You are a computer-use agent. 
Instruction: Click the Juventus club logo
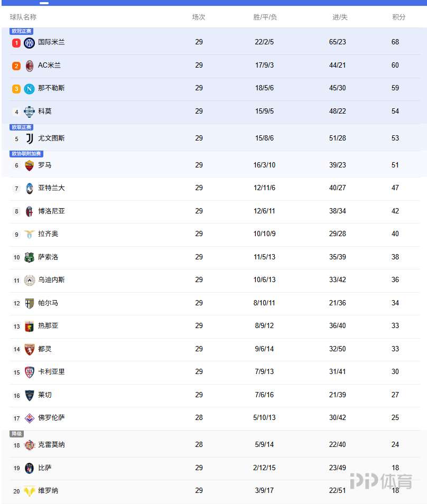pos(30,138)
